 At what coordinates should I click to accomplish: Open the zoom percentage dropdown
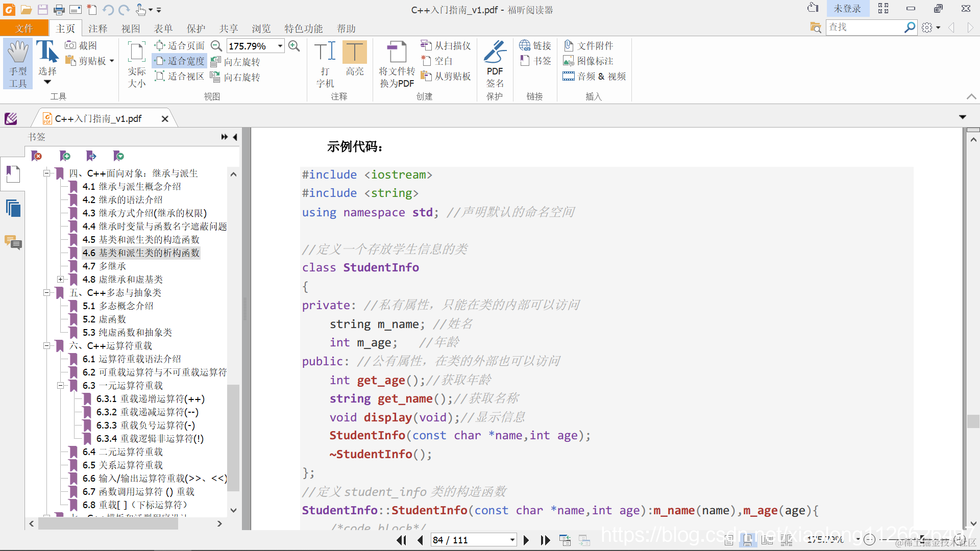(280, 46)
